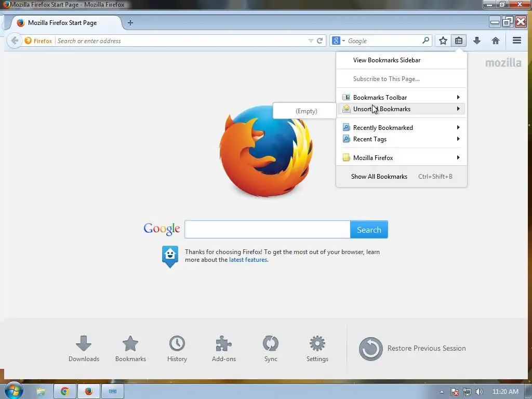
Task: Open Sync from the start page launcher
Action: [x=271, y=349]
